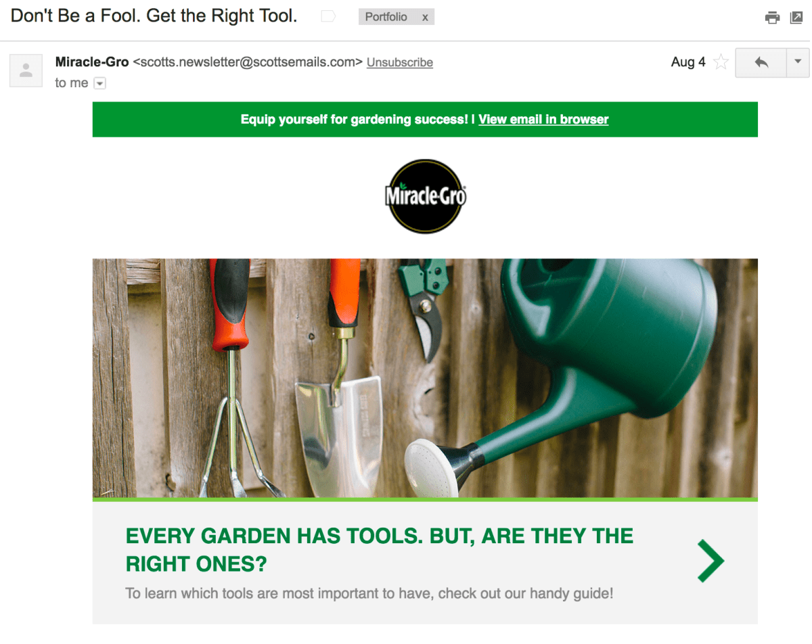Open the garden tools hero image
The width and height of the screenshot is (812, 644).
[425, 378]
